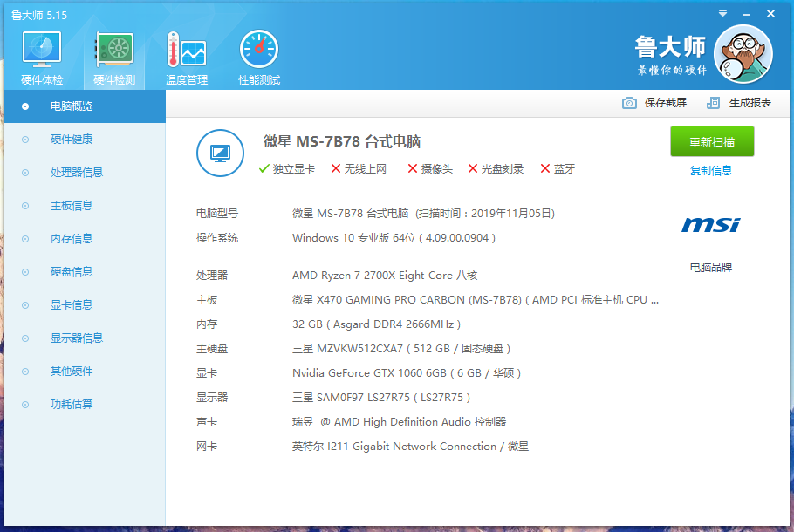This screenshot has width=794, height=532.
Task: Click the X470 GAMING PRO CARBON motherboard value
Action: (476, 300)
